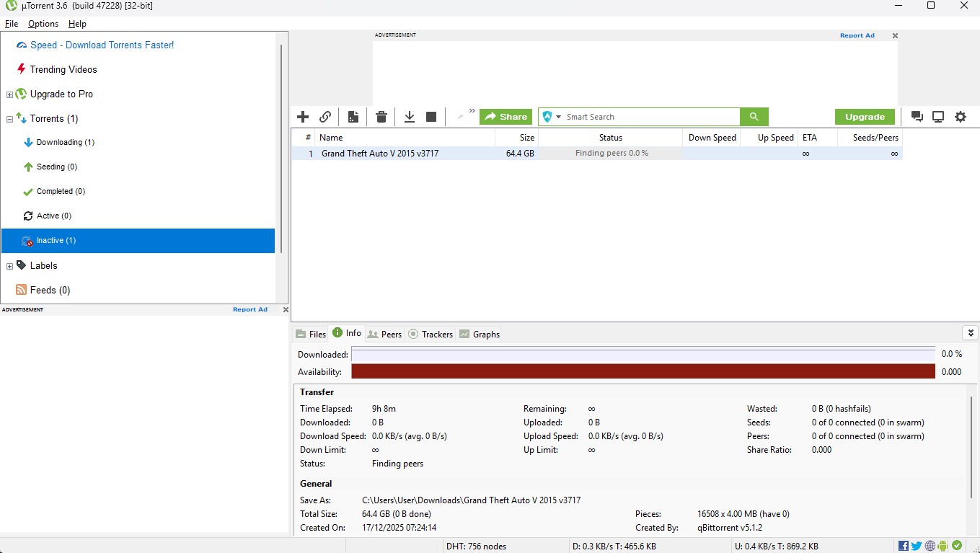This screenshot has width=980, height=553.
Task: Click the Remove Torrent trash icon
Action: tap(381, 117)
